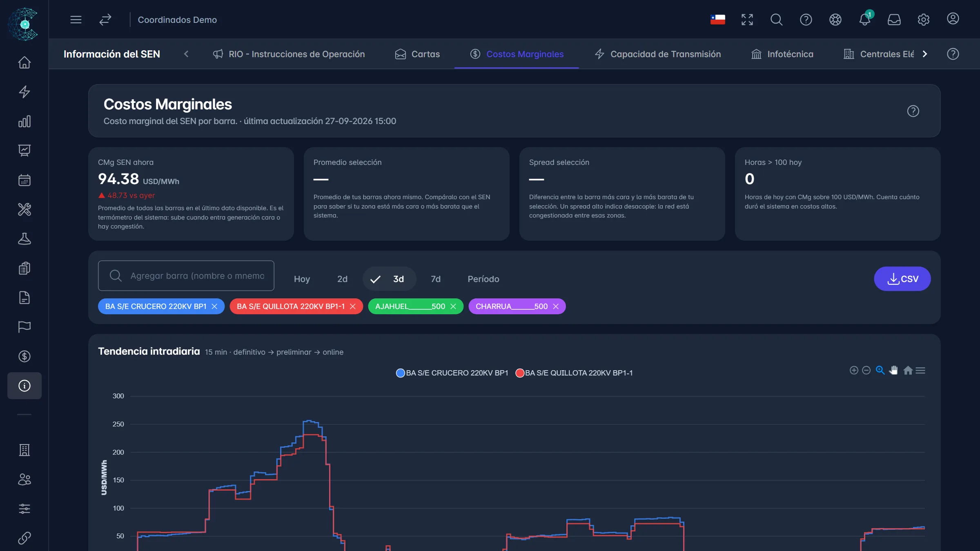
Task: Enter fullscreen with the expand icon
Action: (747, 20)
